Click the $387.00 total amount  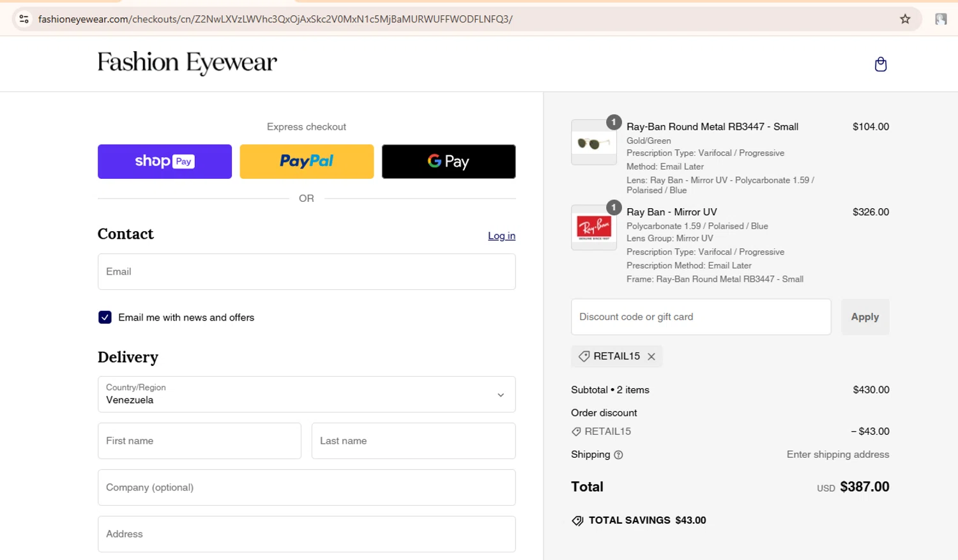pos(865,487)
